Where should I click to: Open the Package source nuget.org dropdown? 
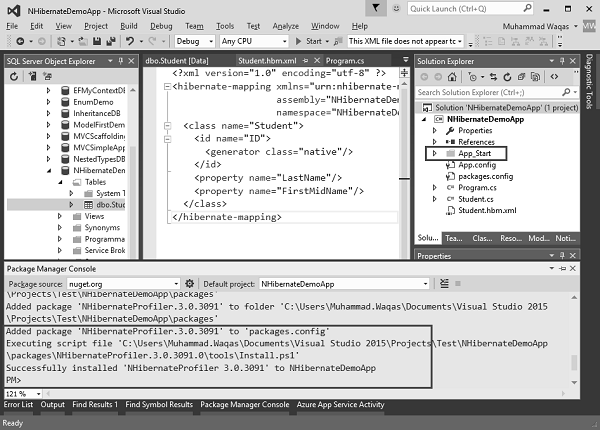(123, 284)
